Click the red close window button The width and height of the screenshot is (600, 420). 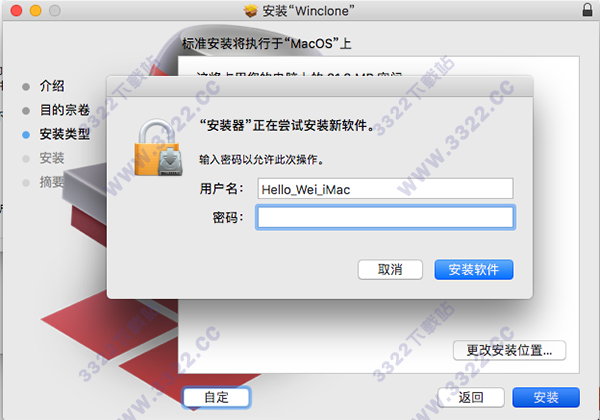coord(16,10)
